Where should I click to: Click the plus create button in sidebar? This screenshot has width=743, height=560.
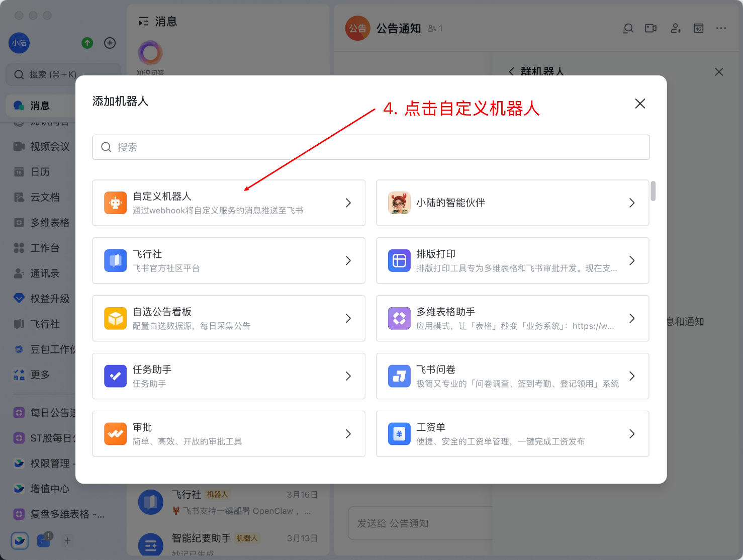(x=110, y=43)
